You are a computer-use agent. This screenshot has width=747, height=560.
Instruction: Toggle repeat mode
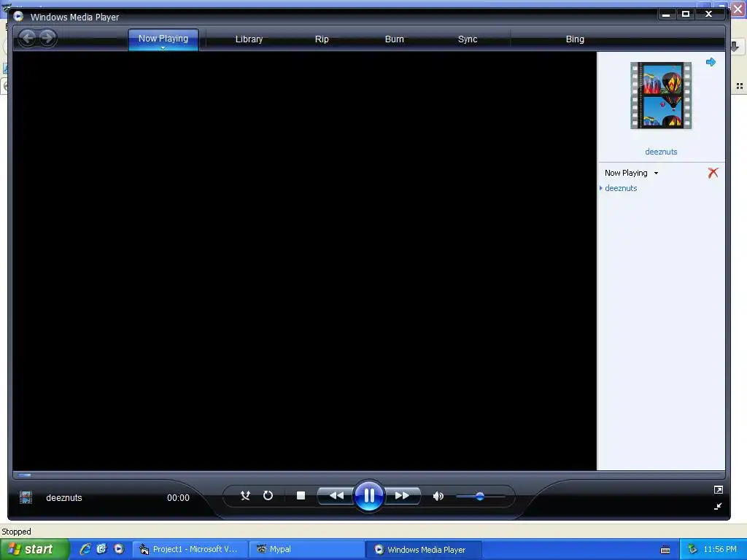(x=268, y=496)
